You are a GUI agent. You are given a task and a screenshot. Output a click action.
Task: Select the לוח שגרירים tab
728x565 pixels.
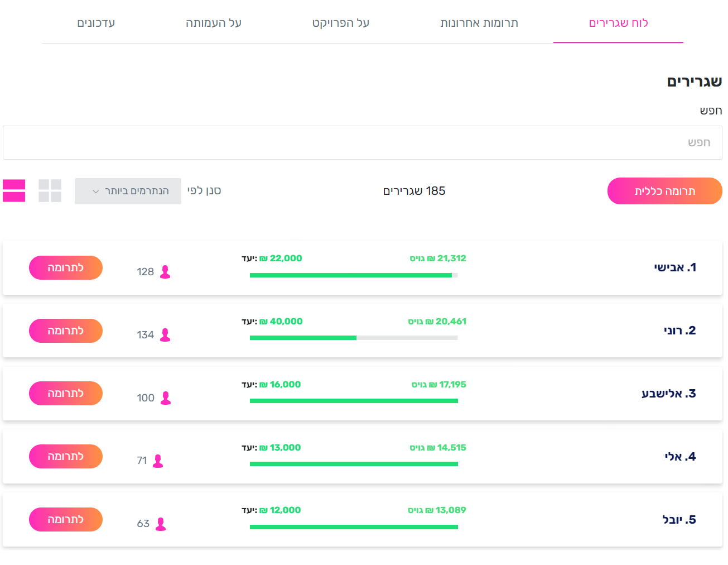(x=618, y=23)
